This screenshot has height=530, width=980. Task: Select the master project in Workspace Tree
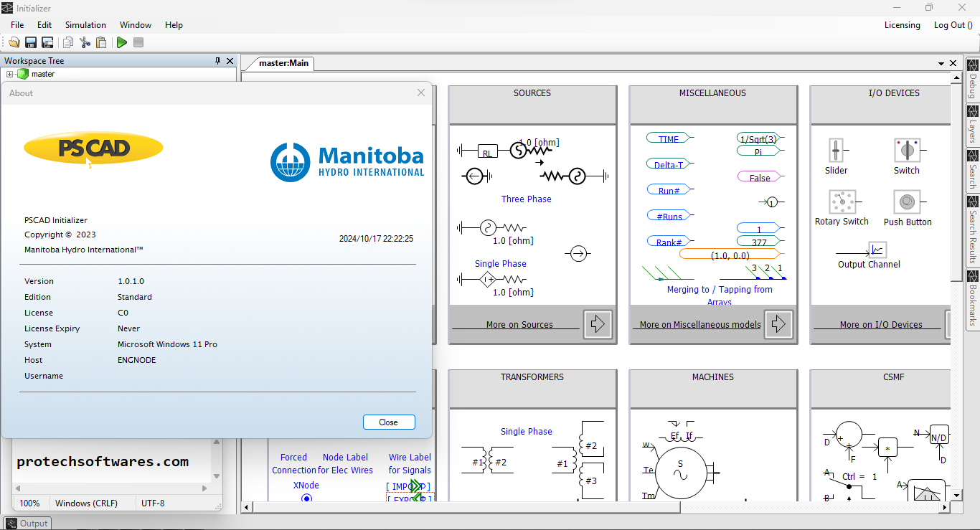pos(42,74)
